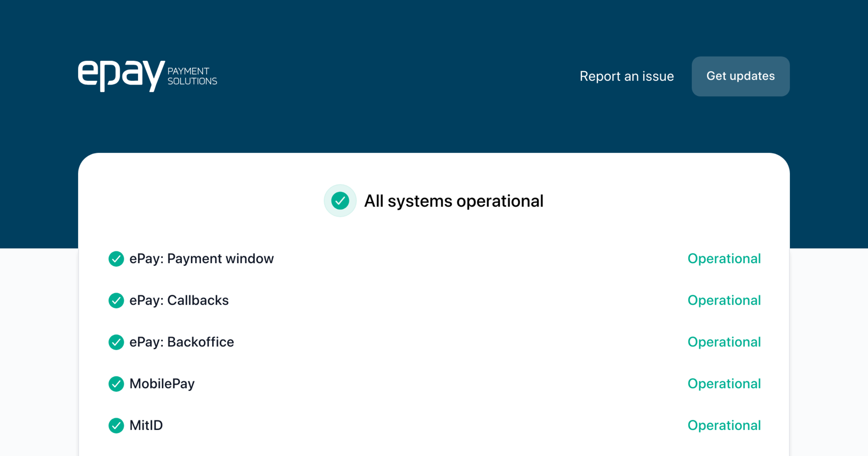Click the large All systems operational checkmark
868x456 pixels.
point(340,201)
